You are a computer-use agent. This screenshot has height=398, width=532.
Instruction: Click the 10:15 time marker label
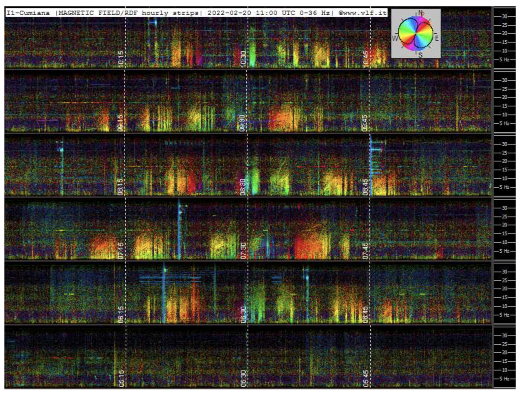[x=121, y=59]
